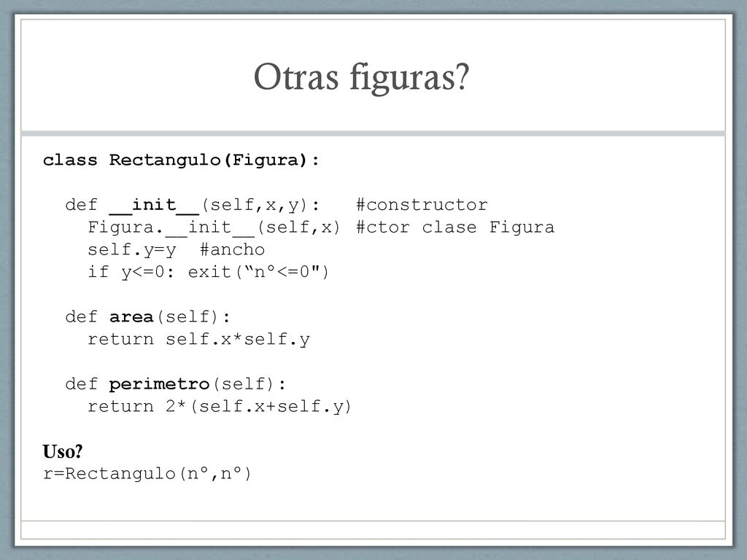Click the #ancho comment
This screenshot has width=747, height=560.
pyautogui.click(x=232, y=249)
